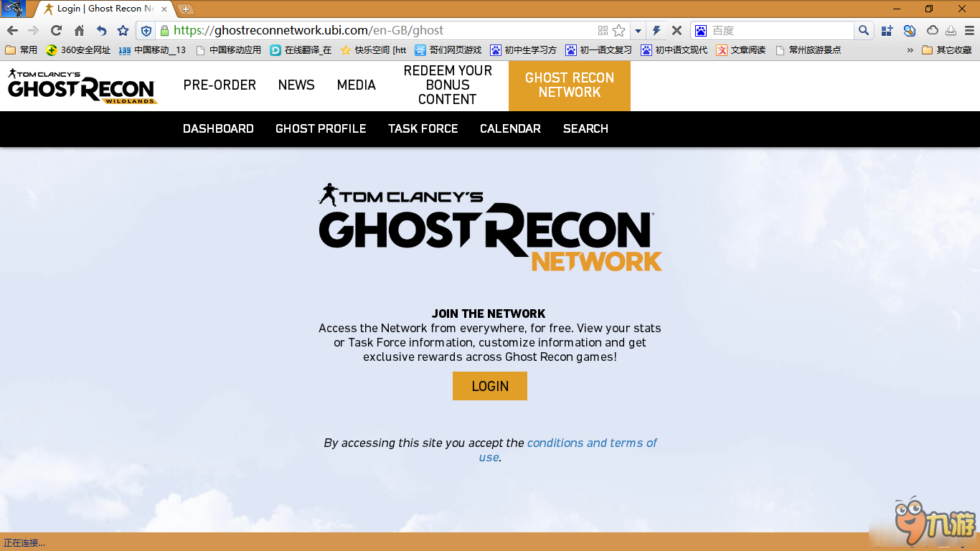
Task: Click the blue undo-close-tab arrow
Action: coord(101,31)
